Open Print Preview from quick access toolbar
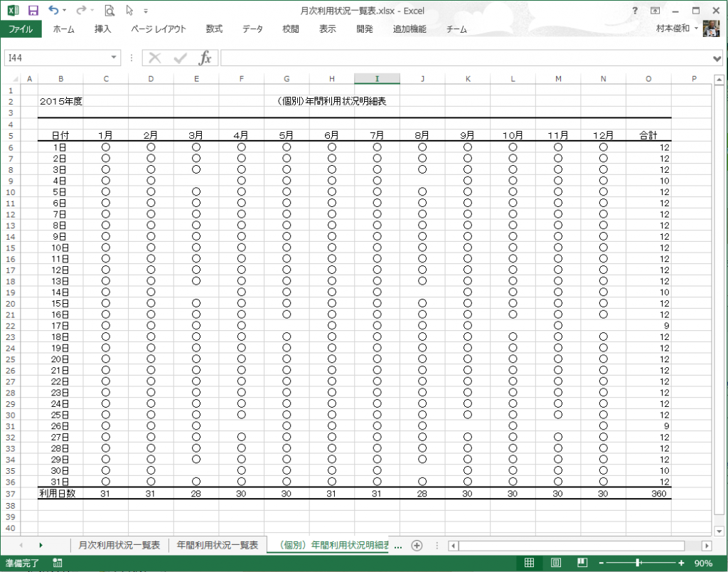The image size is (728, 572). [109, 11]
